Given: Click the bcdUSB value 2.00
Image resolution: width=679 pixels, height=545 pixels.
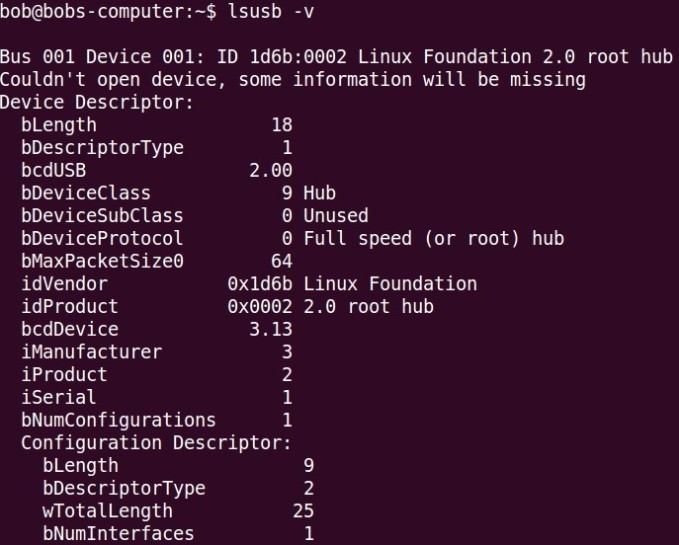Looking at the screenshot, I should pyautogui.click(x=271, y=171).
